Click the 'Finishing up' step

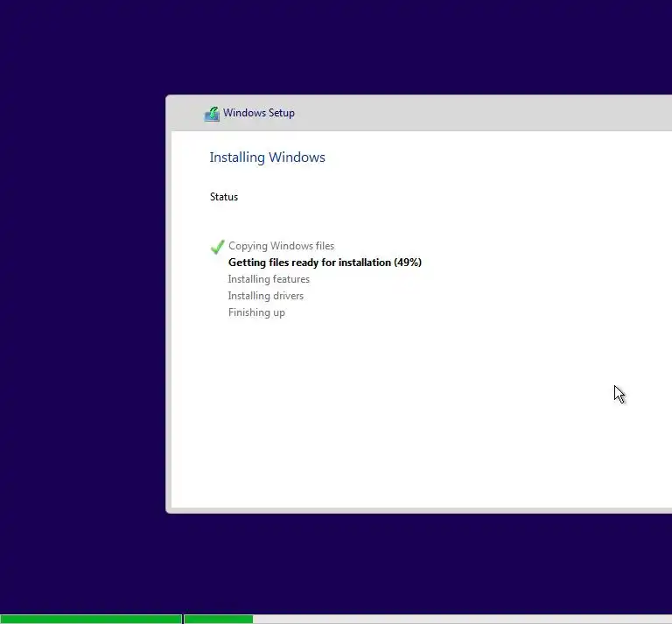(x=256, y=312)
